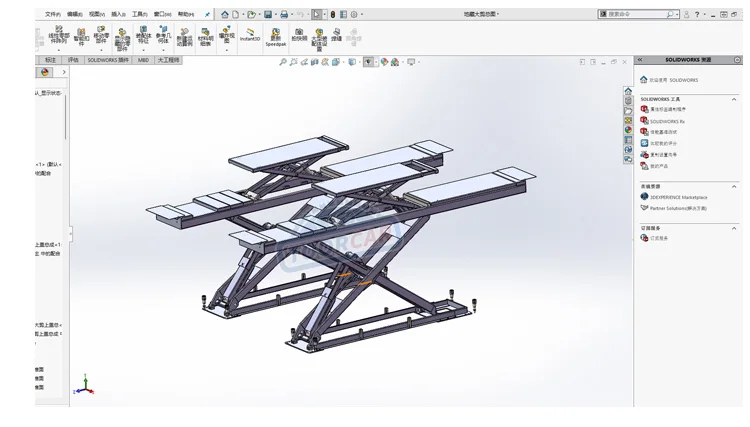Select the cursor Select tool

(316, 14)
